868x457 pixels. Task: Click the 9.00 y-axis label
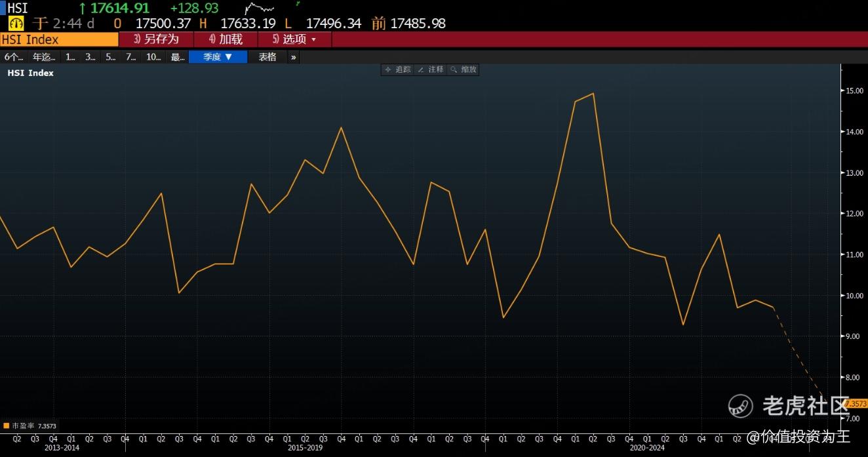tap(854, 336)
